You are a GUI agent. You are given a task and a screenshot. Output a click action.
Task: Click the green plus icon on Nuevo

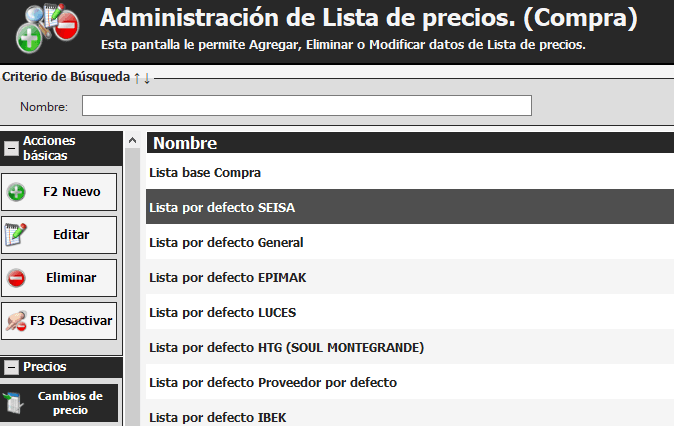[x=16, y=192]
